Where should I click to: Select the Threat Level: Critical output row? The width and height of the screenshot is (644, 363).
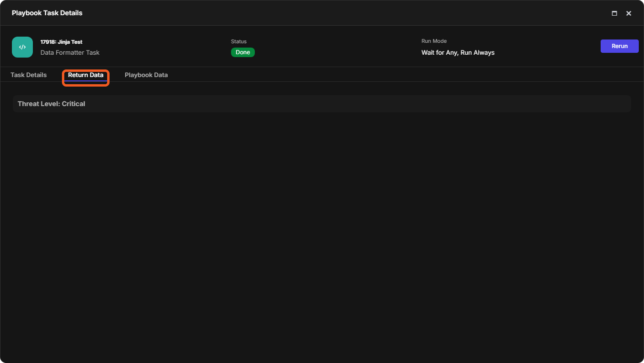(322, 104)
